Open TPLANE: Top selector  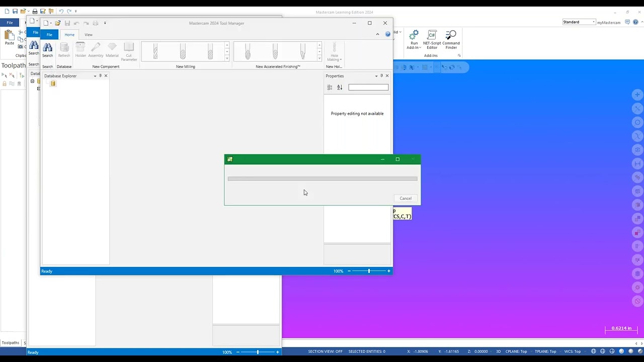tap(545, 352)
